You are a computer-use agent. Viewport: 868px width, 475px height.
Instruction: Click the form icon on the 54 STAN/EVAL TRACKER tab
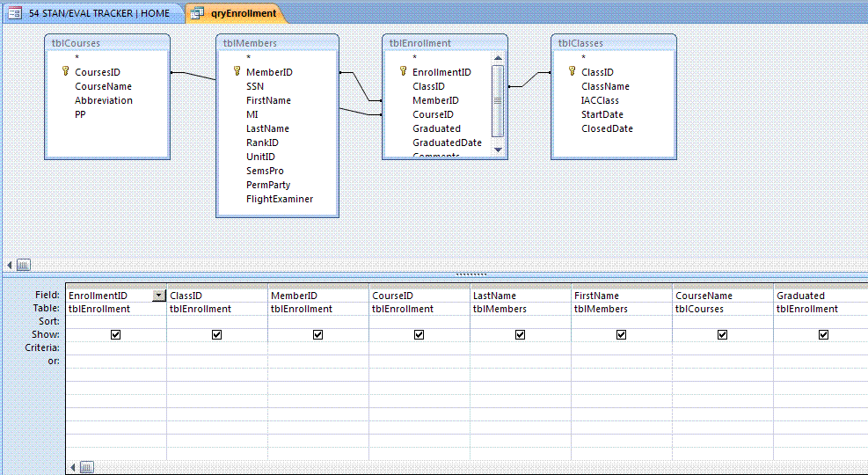[15, 13]
